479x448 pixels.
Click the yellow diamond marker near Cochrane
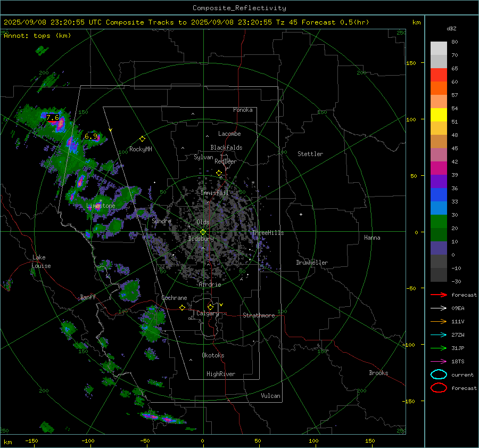[x=182, y=307]
